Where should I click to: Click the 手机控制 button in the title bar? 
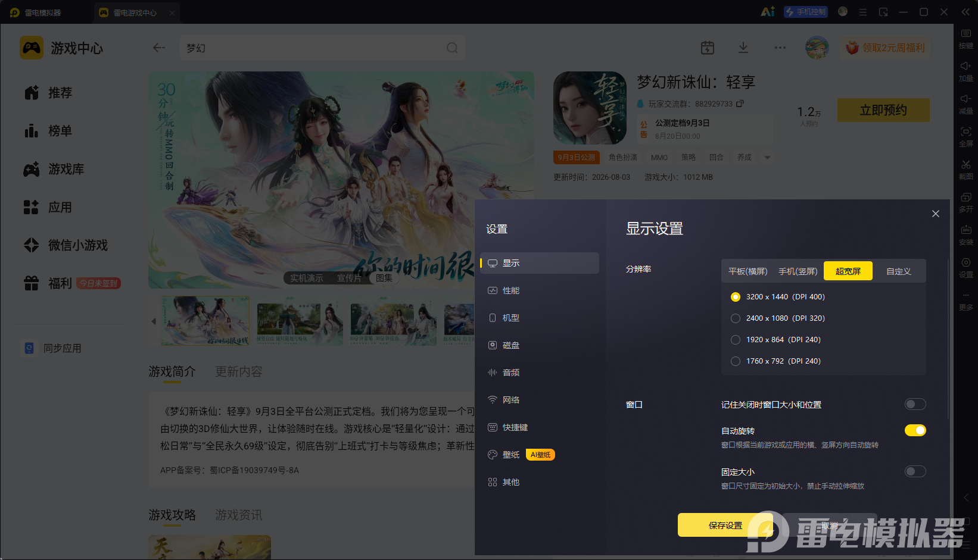[806, 12]
